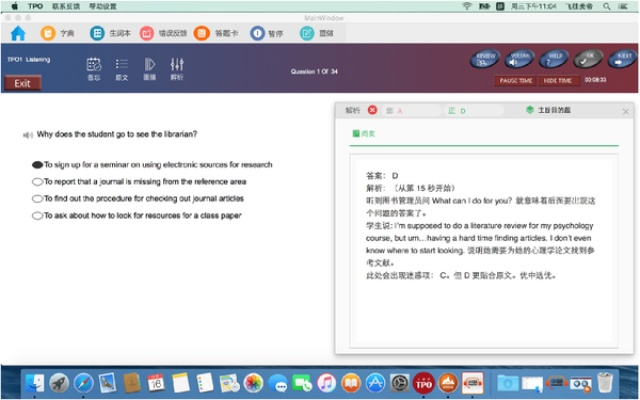Image resolution: width=640 pixels, height=400 pixels.
Task: Click the Wi-Fi status icon
Action: 467,6
